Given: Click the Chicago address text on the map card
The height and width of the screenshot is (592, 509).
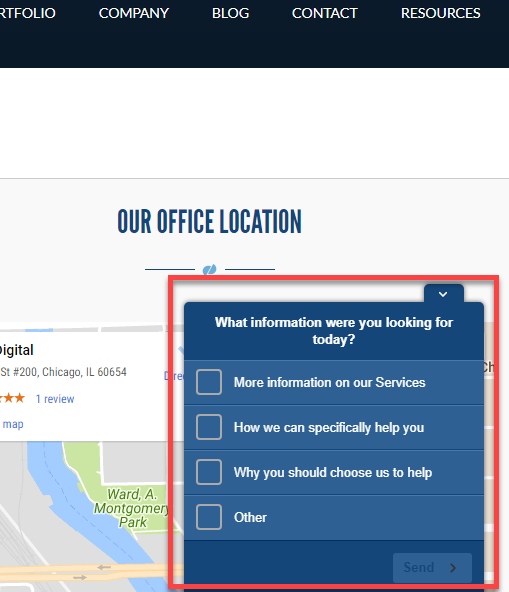Looking at the screenshot, I should click(63, 372).
